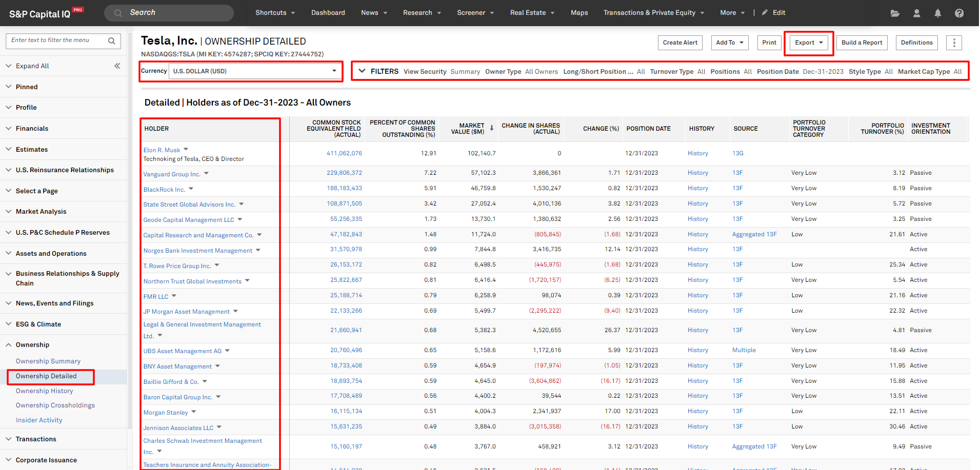
Task: Open dropdown arrow next to Morgan Stanley
Action: click(x=194, y=412)
